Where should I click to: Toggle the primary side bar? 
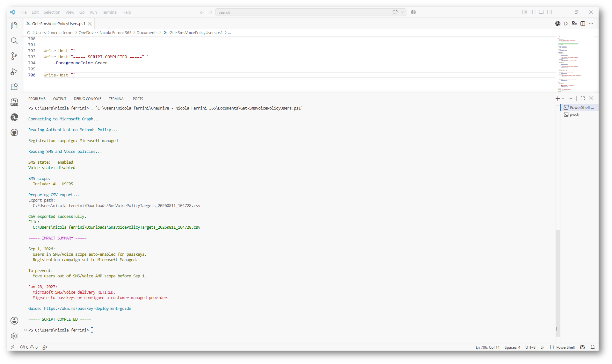[533, 12]
